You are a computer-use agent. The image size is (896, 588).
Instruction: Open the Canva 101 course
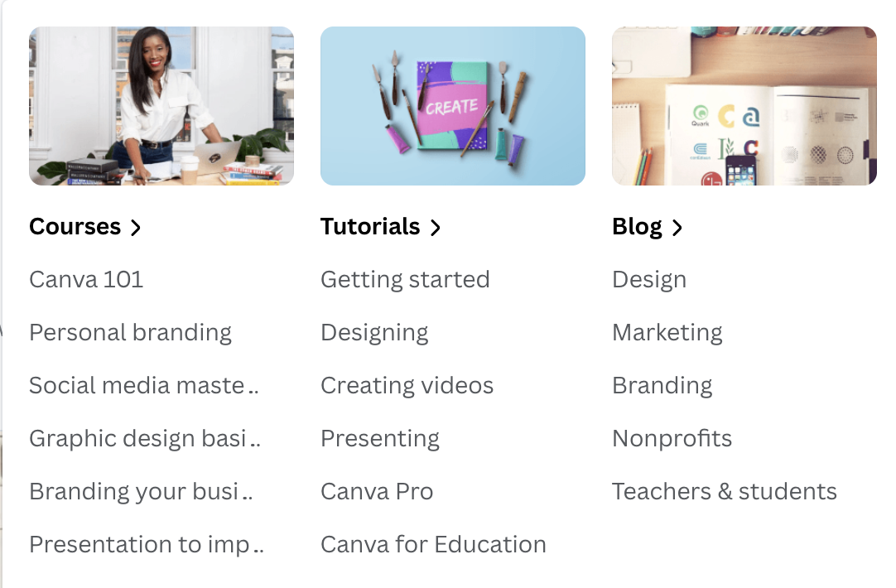pyautogui.click(x=86, y=279)
